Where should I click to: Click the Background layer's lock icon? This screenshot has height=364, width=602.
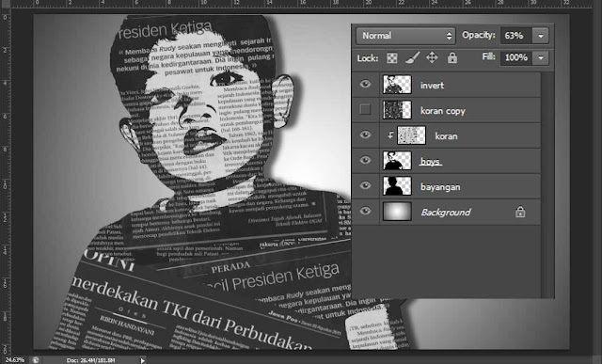click(x=520, y=212)
